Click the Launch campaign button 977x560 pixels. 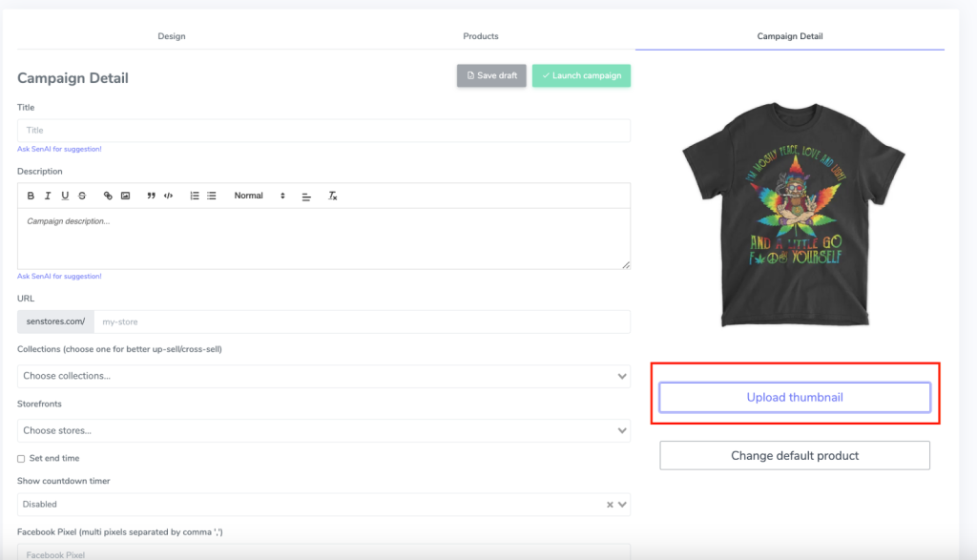click(x=581, y=75)
